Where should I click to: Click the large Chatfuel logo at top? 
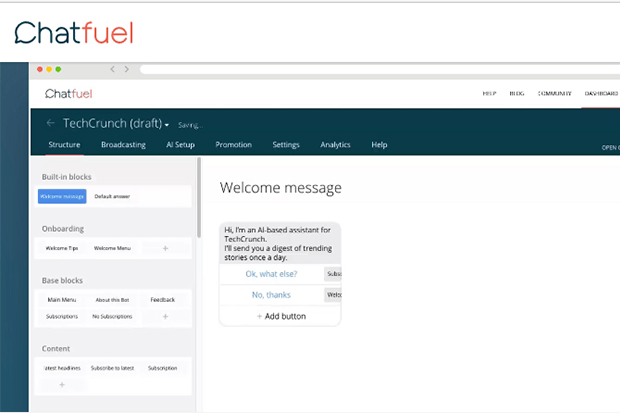click(74, 33)
